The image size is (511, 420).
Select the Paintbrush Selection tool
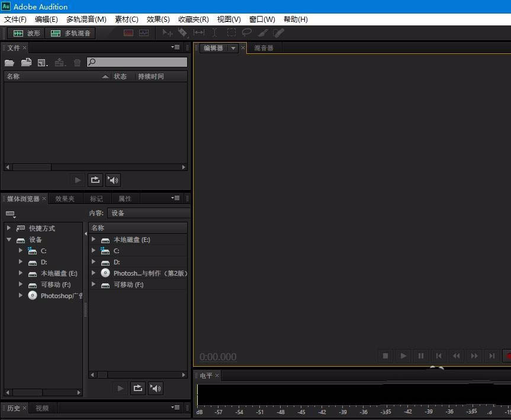click(263, 33)
